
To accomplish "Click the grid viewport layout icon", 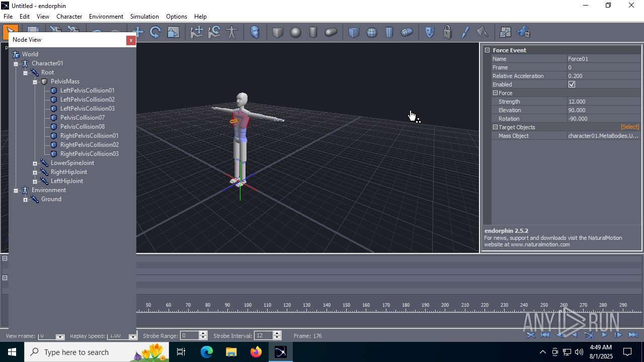I will (506, 32).
